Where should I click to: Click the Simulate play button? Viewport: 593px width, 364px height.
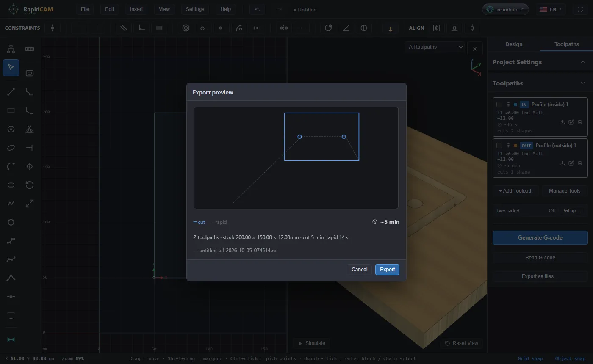[311, 343]
